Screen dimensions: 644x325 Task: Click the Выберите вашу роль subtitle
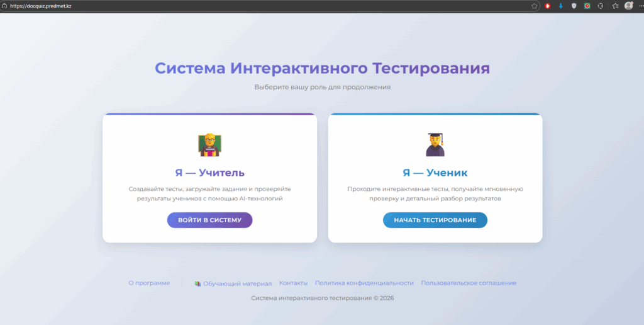pyautogui.click(x=323, y=87)
